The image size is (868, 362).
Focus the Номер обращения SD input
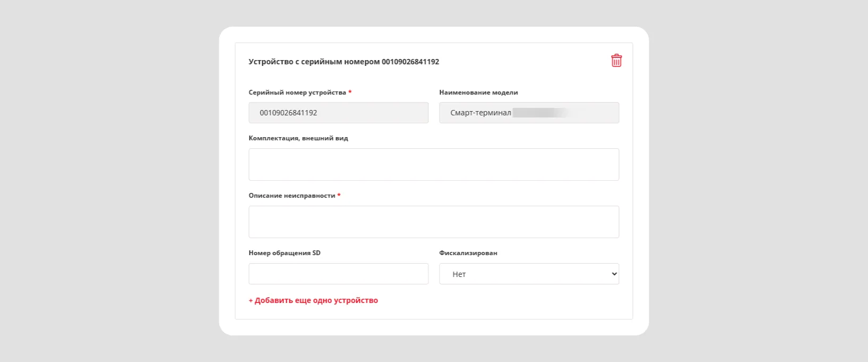tap(338, 274)
